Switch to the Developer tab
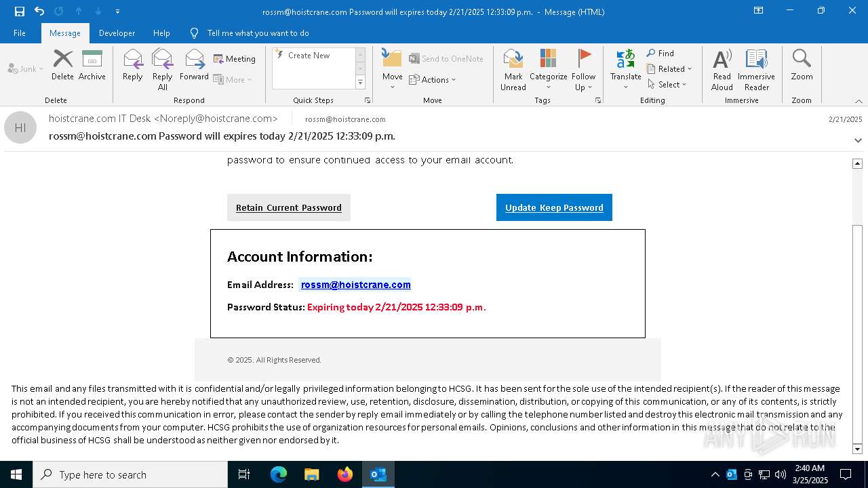The image size is (868, 488). coord(117,33)
